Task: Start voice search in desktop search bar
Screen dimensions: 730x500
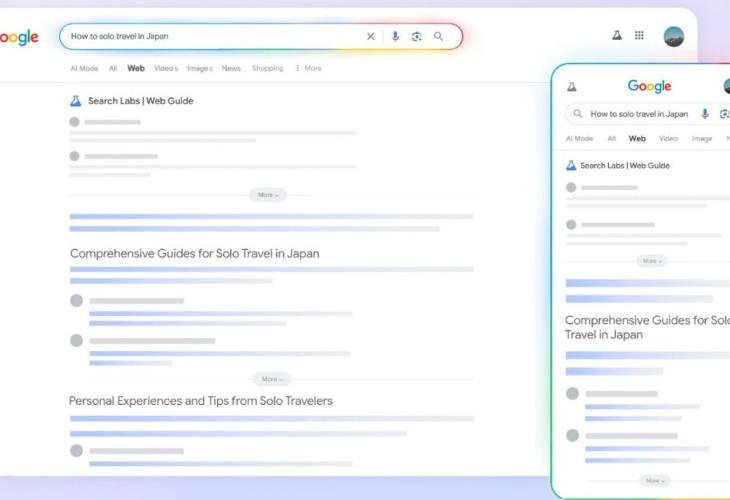Action: [395, 36]
